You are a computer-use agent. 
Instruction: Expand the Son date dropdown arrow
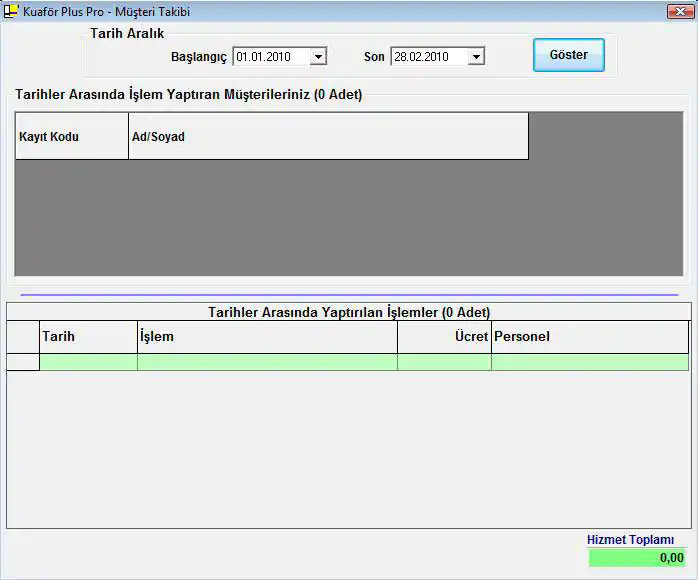(476, 57)
